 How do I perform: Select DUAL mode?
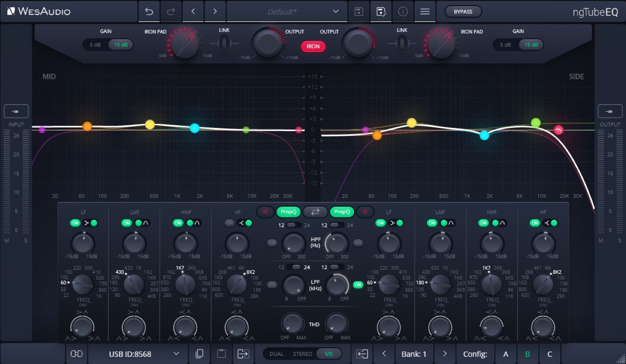[276, 354]
